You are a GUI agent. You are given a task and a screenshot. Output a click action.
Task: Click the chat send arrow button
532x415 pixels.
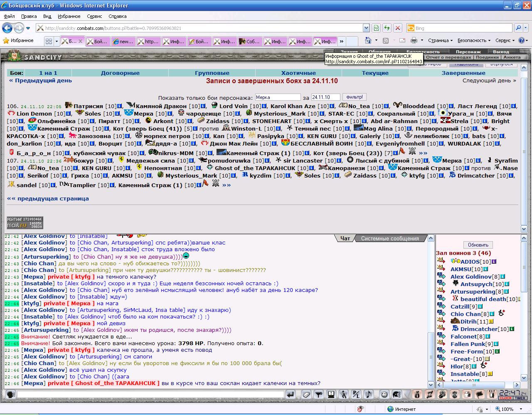291,394
